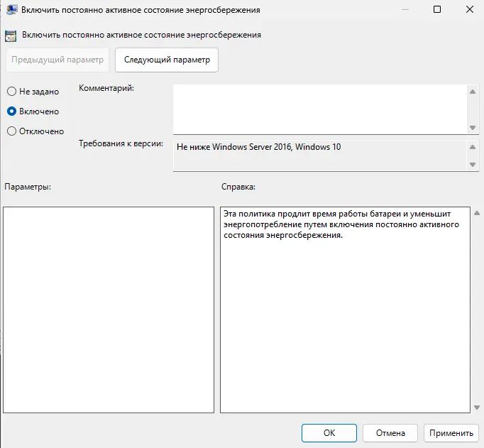Cancel changes using "Отмена"
The width and height of the screenshot is (484, 448).
pos(390,432)
